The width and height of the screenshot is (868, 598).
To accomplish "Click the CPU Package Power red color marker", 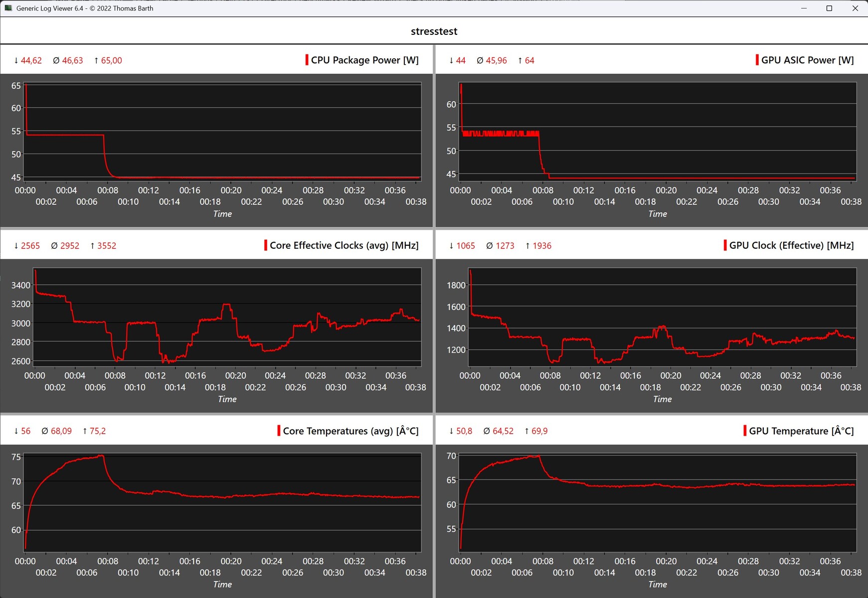I will tap(307, 60).
